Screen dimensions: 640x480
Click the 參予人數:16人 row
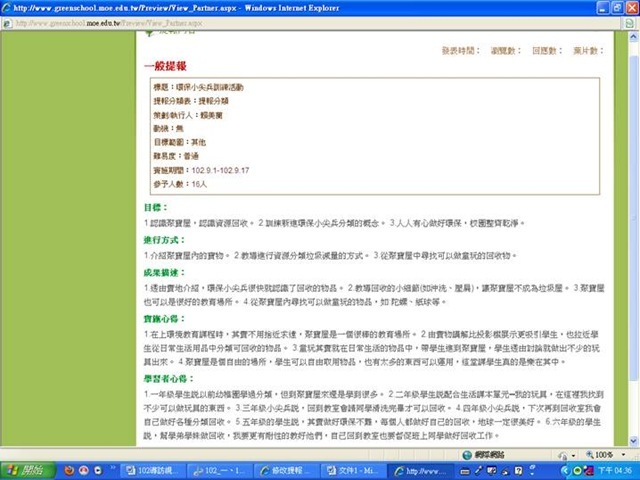(x=180, y=184)
